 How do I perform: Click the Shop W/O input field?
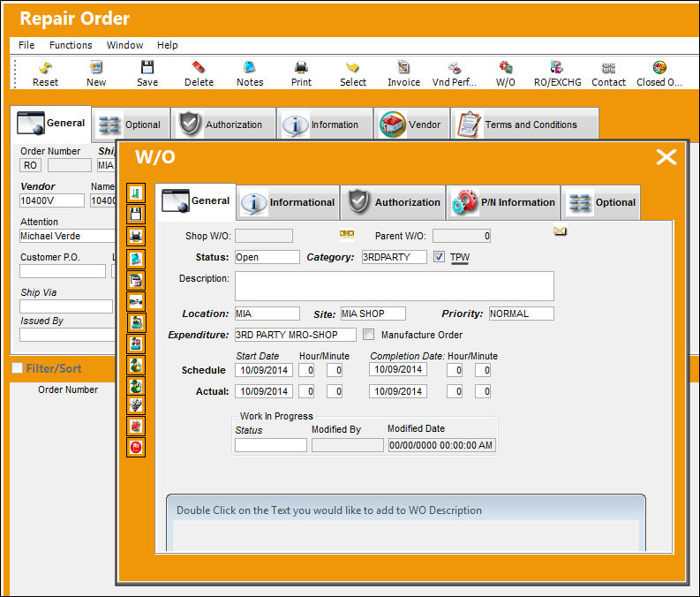coord(264,235)
